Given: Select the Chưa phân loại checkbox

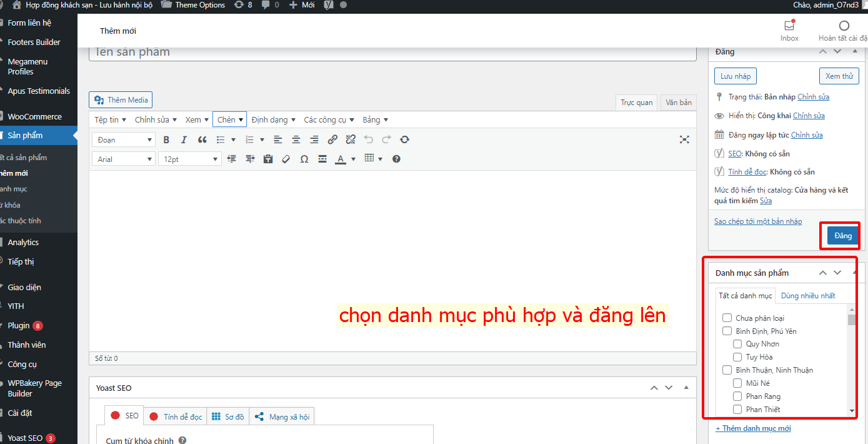Looking at the screenshot, I should coord(727,318).
